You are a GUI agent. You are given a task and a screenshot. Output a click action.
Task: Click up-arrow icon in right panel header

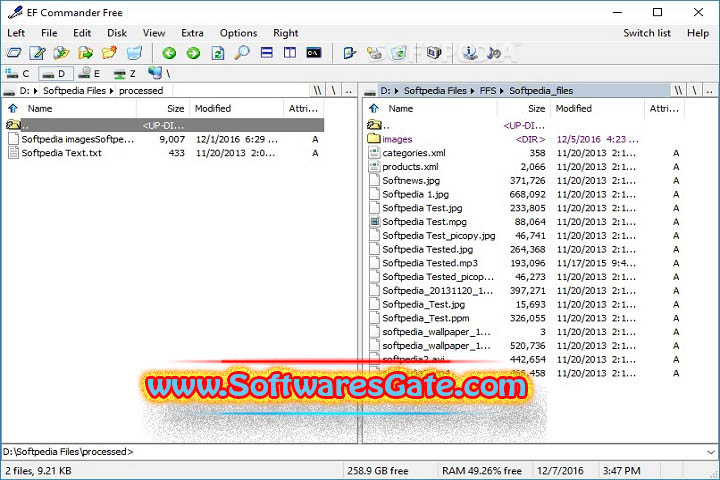374,108
